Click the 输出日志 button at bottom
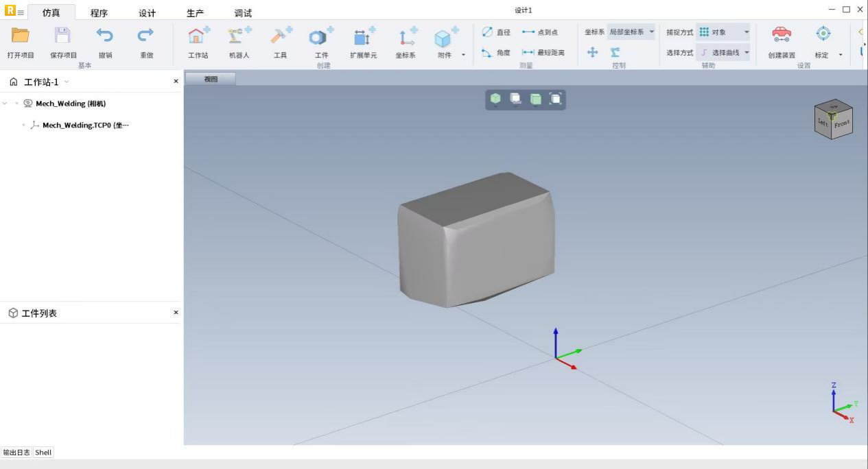868x469 pixels. pos(16,453)
